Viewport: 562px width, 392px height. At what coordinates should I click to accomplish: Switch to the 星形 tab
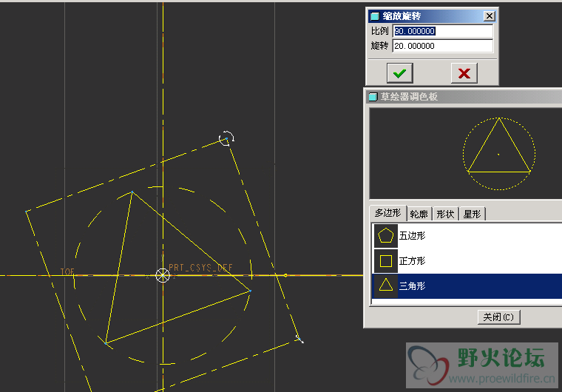coord(472,214)
